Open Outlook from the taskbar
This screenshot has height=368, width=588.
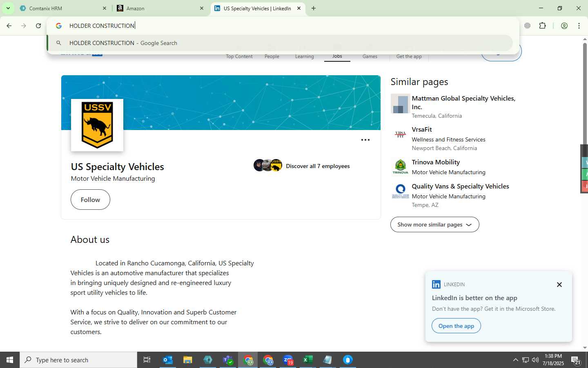tap(168, 360)
